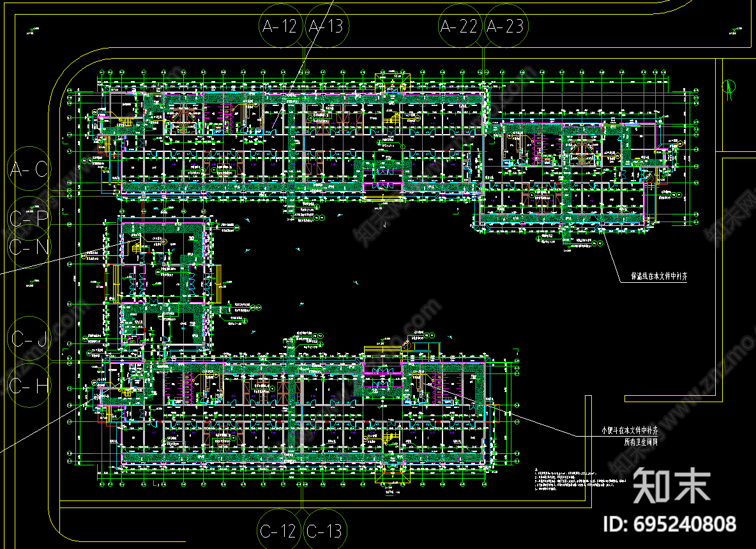Click the C-13 bubble at bottom
Image resolution: width=756 pixels, height=549 pixels.
pyautogui.click(x=325, y=530)
